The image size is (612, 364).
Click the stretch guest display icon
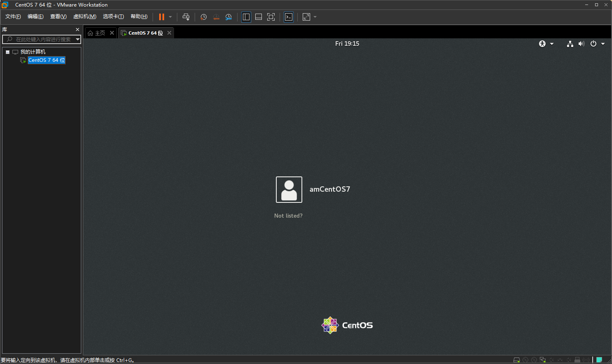click(306, 17)
